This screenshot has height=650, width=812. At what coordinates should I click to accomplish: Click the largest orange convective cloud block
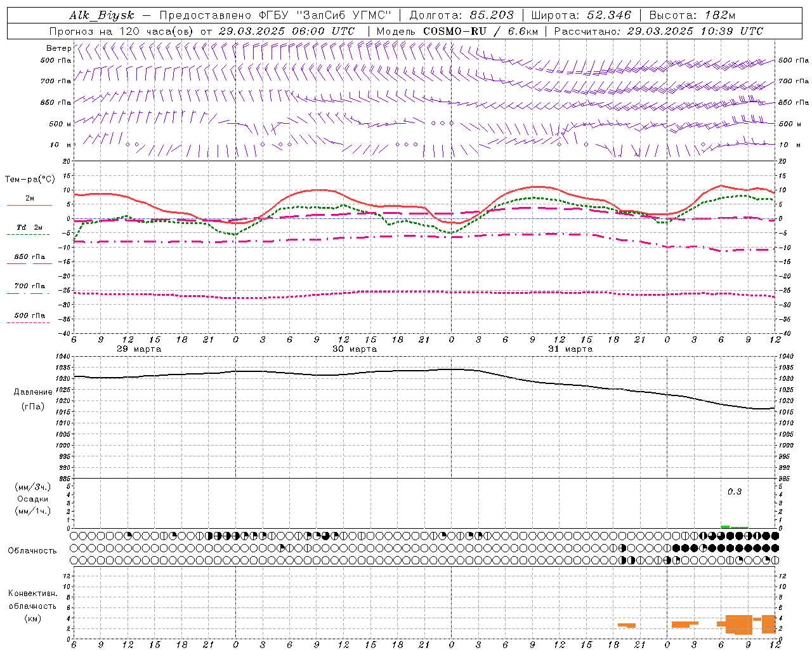pos(739,625)
